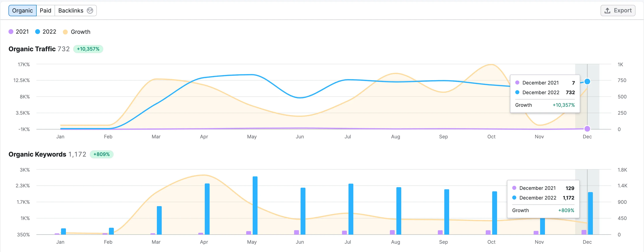This screenshot has width=644, height=252.
Task: Open the Backlinks tab
Action: click(x=71, y=11)
